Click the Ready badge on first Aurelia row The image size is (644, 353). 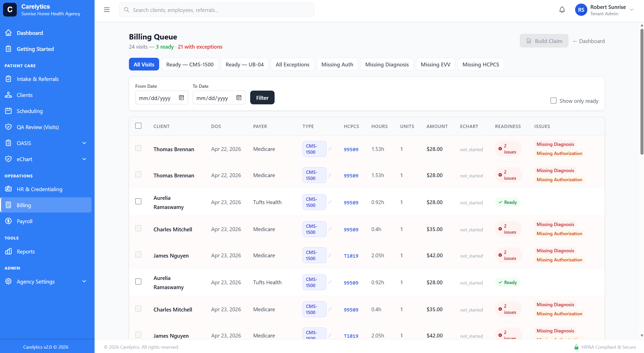507,202
